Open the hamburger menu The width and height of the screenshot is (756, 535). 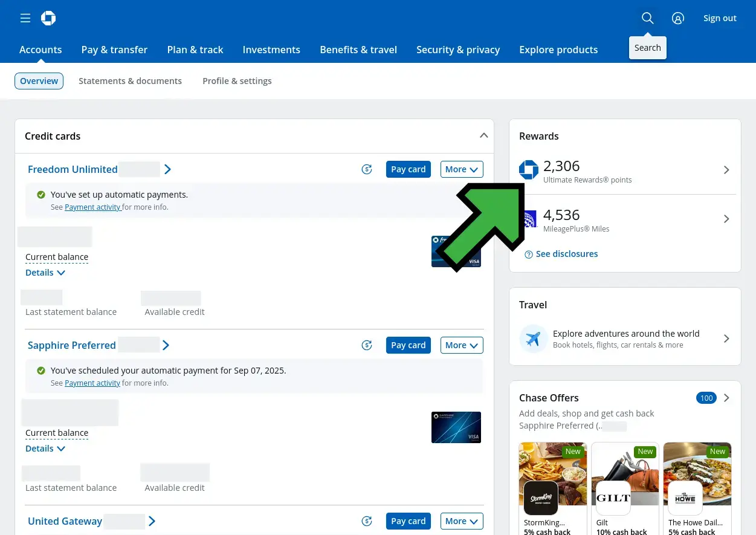[25, 18]
